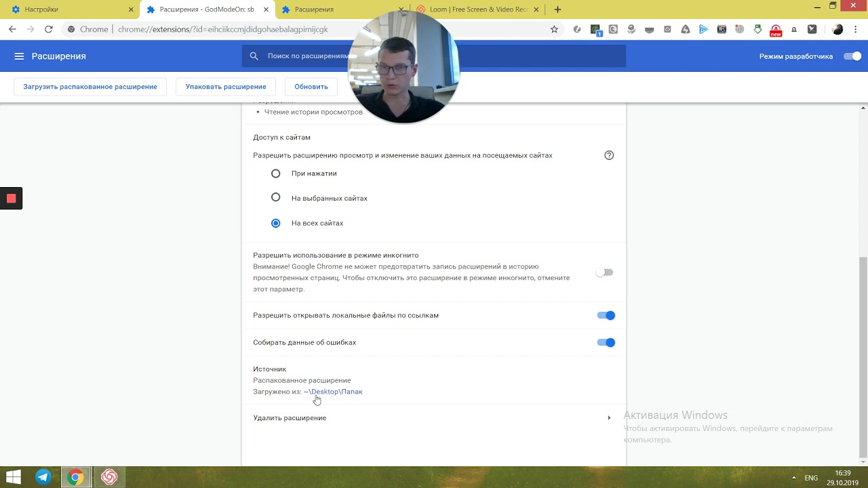Enable the incognito mode usage toggle
The height and width of the screenshot is (488, 868).
(x=604, y=272)
